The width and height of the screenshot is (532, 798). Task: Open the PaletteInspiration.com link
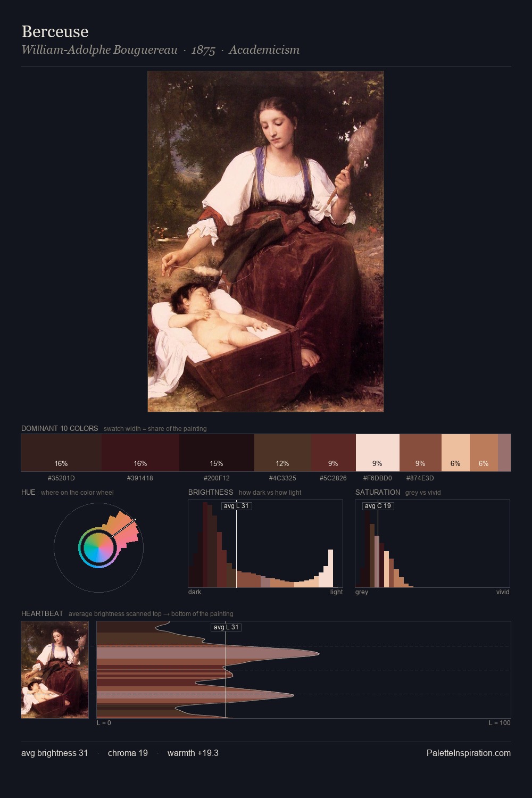(x=469, y=753)
